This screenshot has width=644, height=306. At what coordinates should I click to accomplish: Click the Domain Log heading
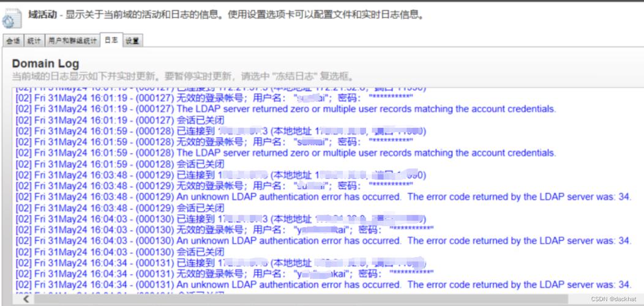[x=45, y=64]
